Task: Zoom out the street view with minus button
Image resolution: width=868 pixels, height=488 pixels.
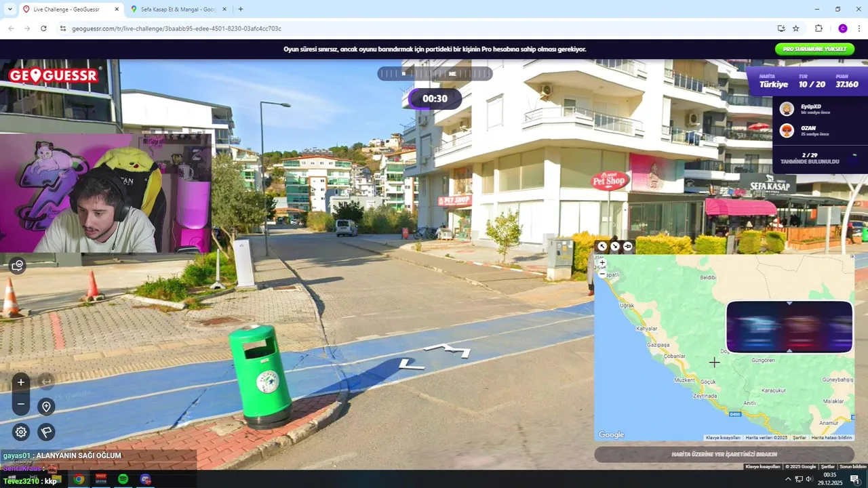Action: click(21, 405)
